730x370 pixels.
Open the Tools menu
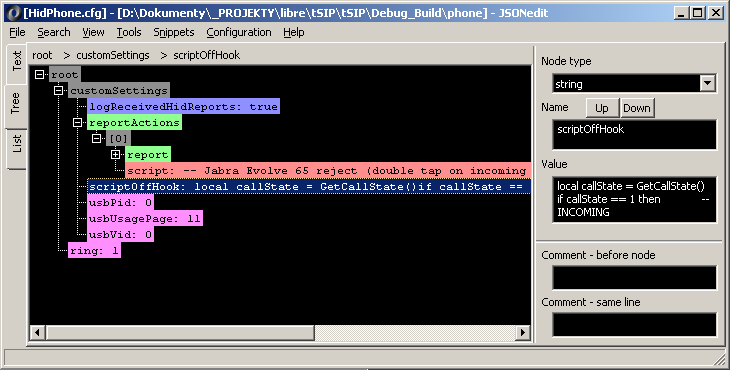click(128, 33)
